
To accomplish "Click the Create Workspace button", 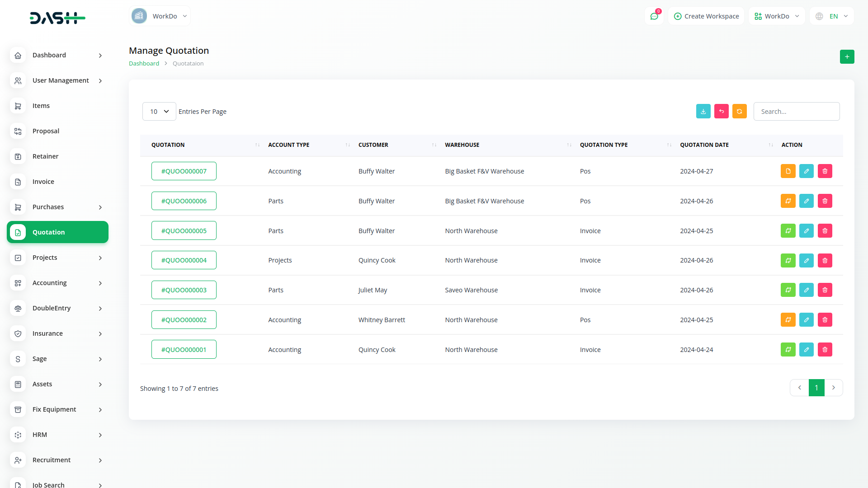I will tap(706, 16).
